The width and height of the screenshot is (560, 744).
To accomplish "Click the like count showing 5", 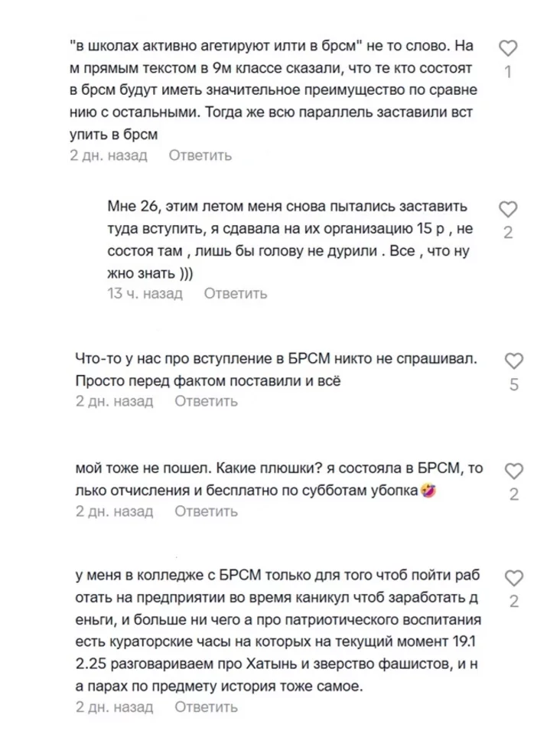I will tap(513, 385).
